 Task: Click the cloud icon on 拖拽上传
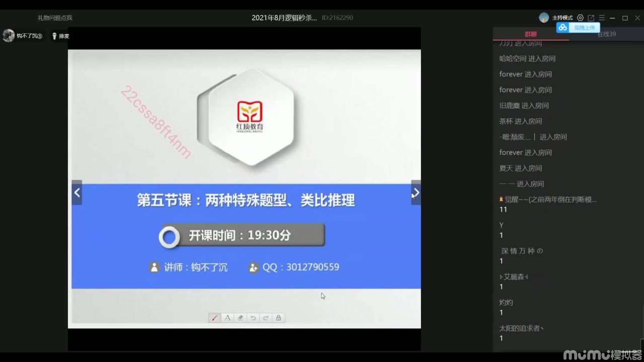pos(563,28)
